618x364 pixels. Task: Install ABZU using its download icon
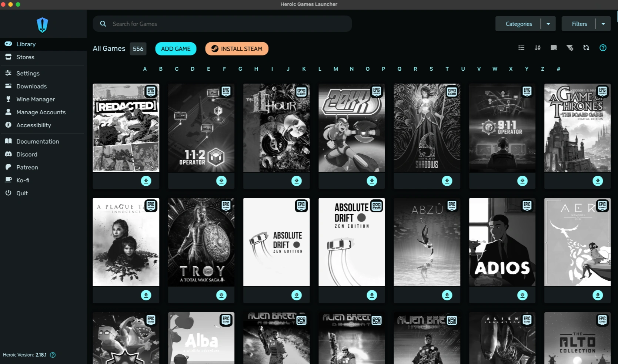(447, 295)
